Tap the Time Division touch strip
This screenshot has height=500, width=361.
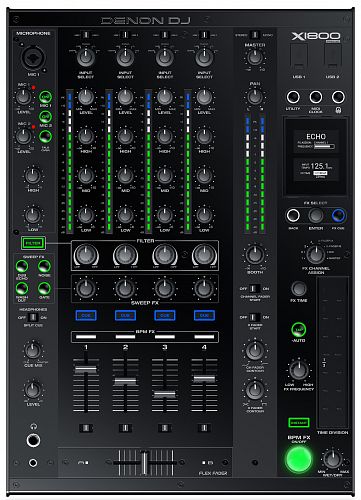tap(332, 353)
